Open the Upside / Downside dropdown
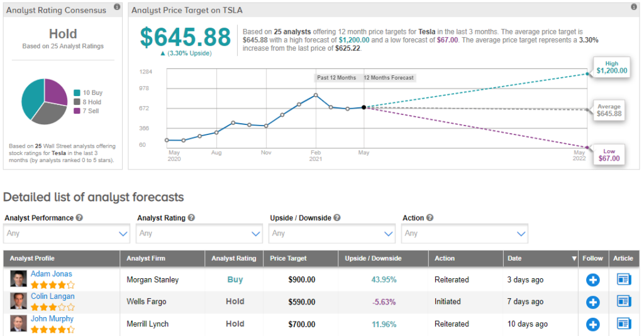The image size is (644, 336). click(x=332, y=234)
